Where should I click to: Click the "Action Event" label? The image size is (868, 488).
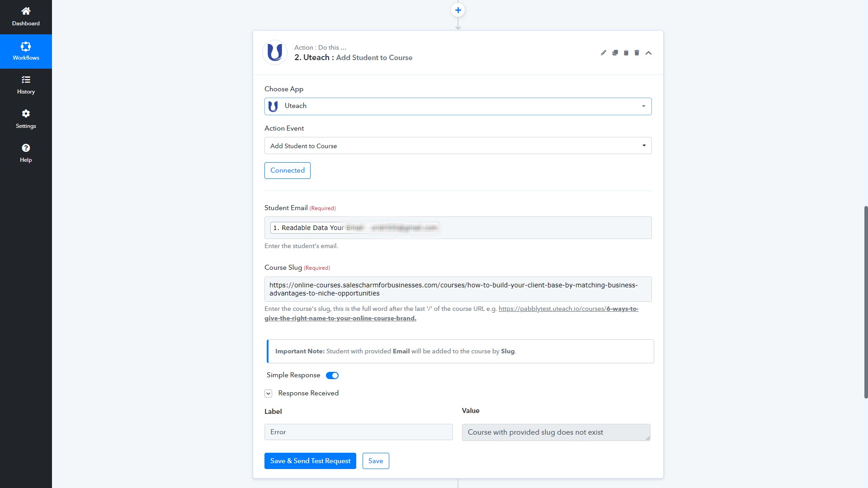click(284, 128)
